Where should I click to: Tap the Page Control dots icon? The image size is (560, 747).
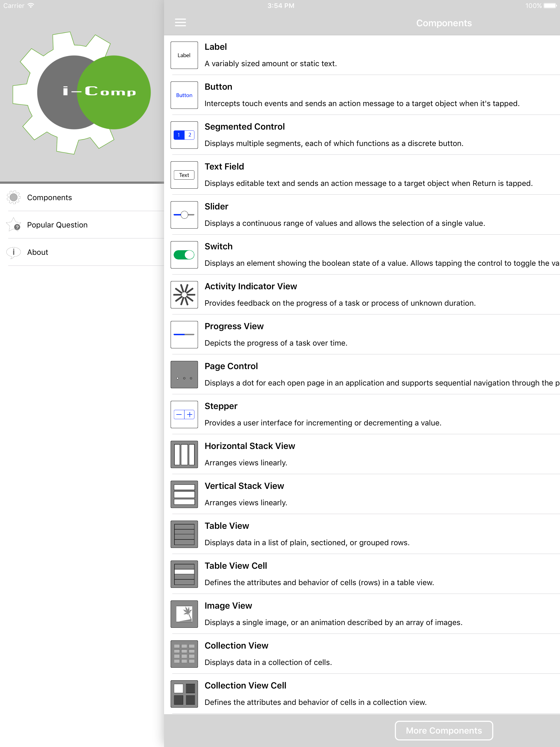(184, 375)
